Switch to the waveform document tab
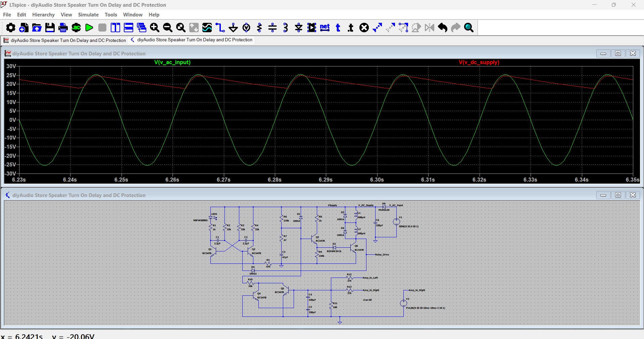The image size is (644, 339). [x=64, y=40]
